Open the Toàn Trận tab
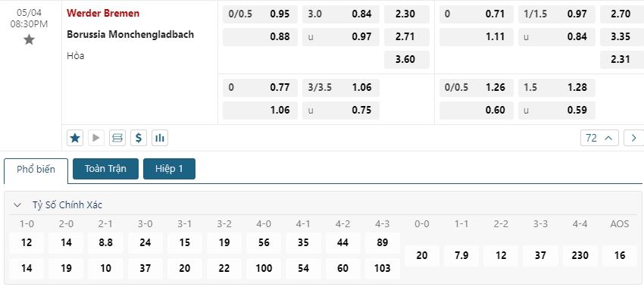The width and height of the screenshot is (644, 287). [105, 169]
